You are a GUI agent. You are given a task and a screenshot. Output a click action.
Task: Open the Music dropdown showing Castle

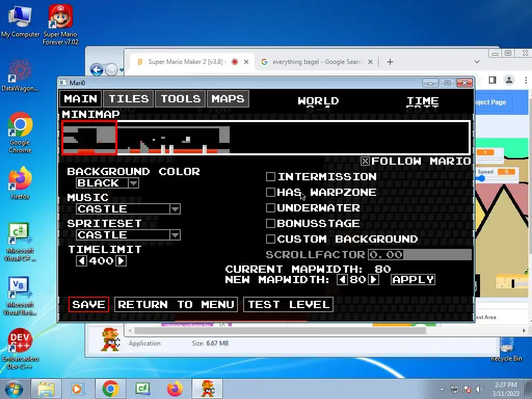pyautogui.click(x=128, y=209)
